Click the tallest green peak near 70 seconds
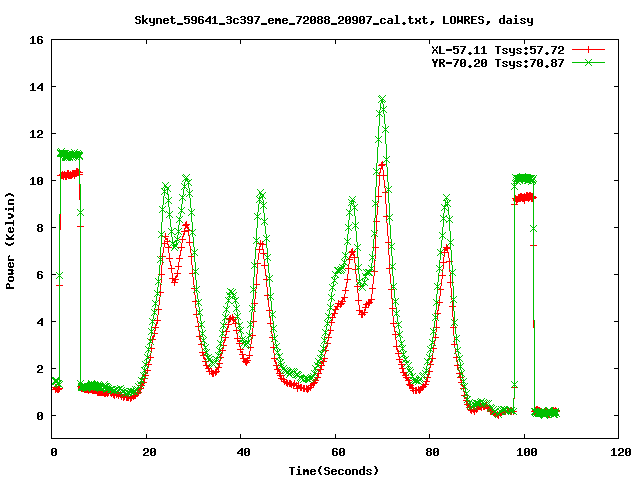 pos(382,99)
